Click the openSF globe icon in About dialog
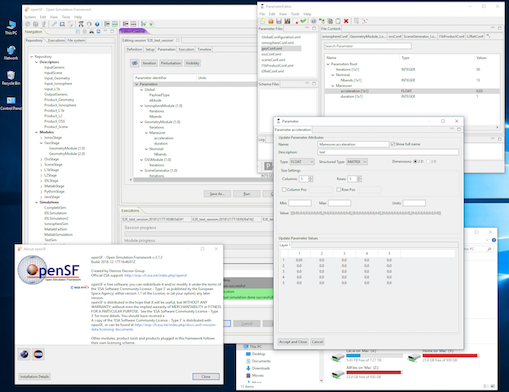509x392 pixels. click(24, 354)
